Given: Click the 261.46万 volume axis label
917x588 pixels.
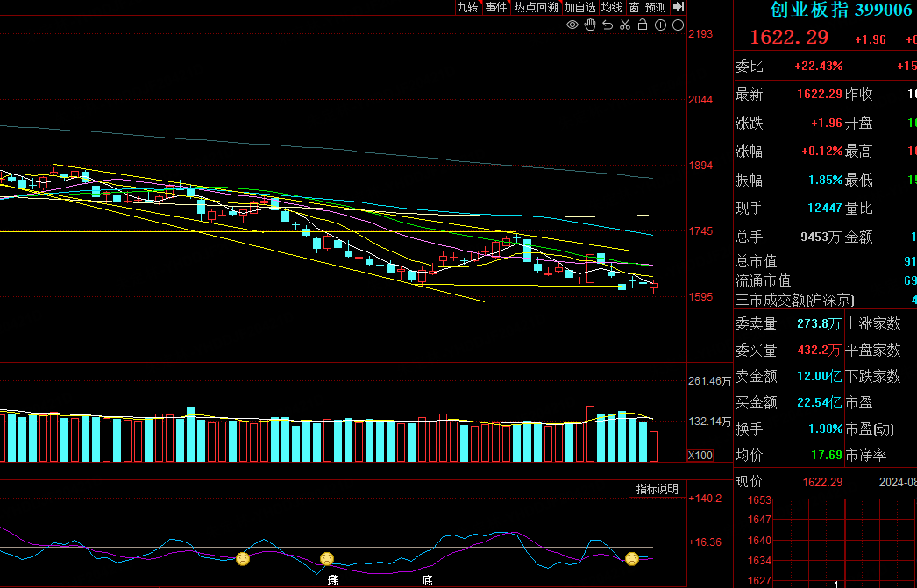Looking at the screenshot, I should pyautogui.click(x=709, y=381).
